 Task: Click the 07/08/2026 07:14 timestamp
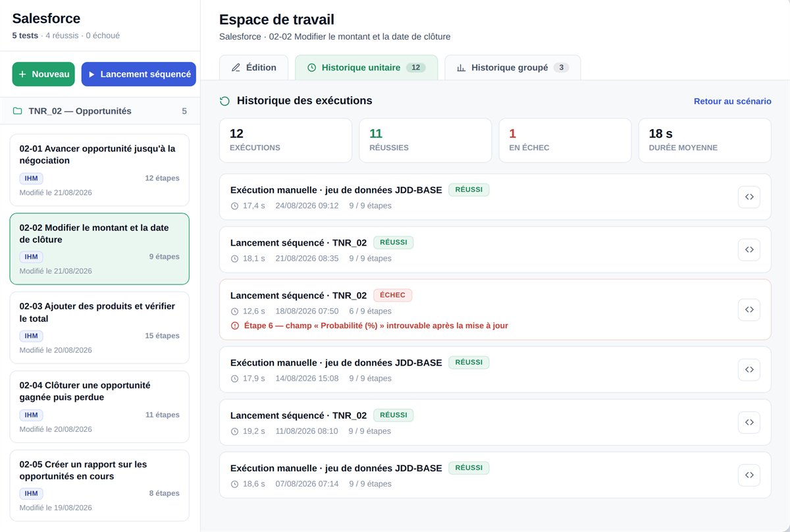pyautogui.click(x=307, y=484)
